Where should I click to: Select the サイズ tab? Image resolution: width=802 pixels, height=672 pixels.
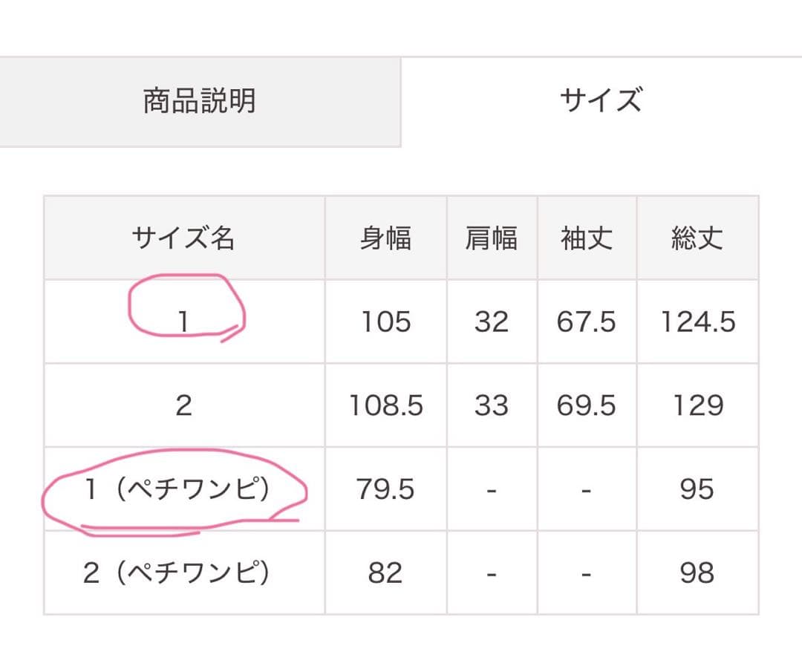(x=601, y=100)
